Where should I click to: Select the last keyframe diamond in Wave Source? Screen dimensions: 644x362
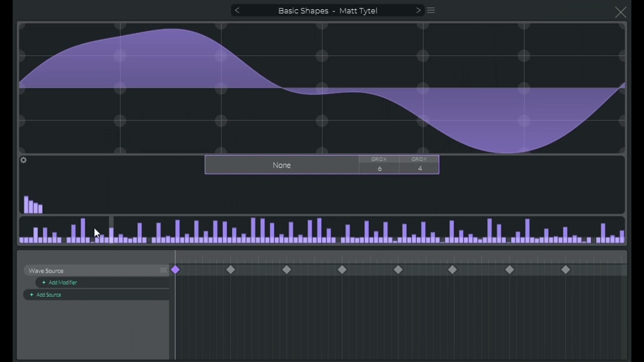pos(566,270)
